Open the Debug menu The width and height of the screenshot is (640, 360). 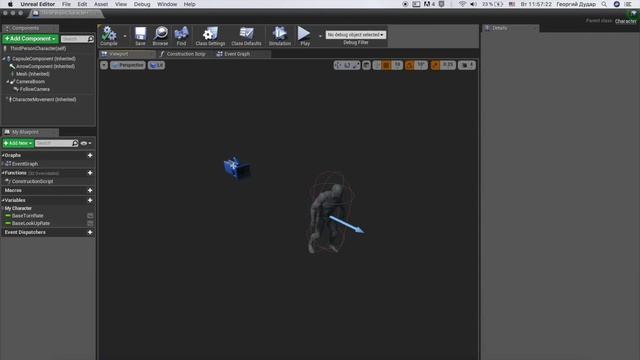142,4
